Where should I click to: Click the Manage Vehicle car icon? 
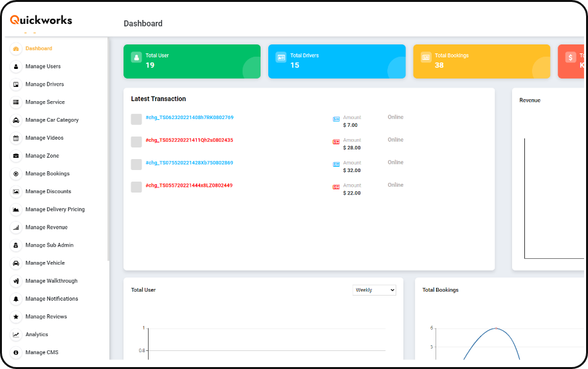[x=15, y=263]
